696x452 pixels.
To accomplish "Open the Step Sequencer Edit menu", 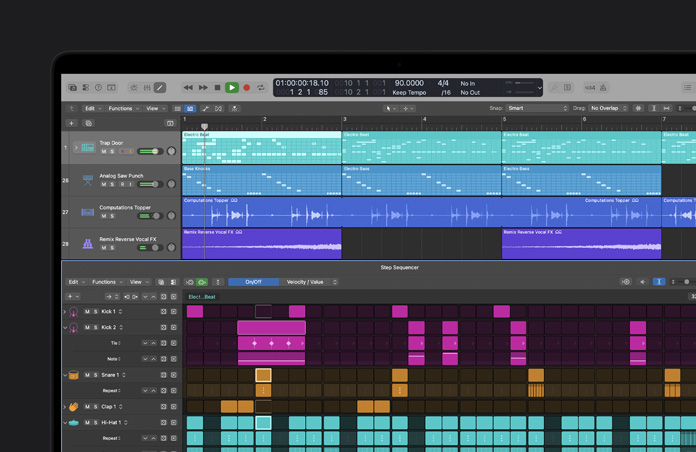I will pos(75,282).
